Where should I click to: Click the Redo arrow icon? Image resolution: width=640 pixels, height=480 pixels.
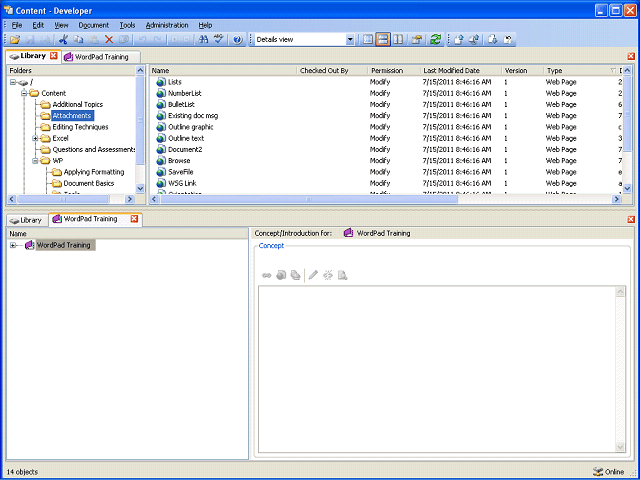pyautogui.click(x=158, y=40)
